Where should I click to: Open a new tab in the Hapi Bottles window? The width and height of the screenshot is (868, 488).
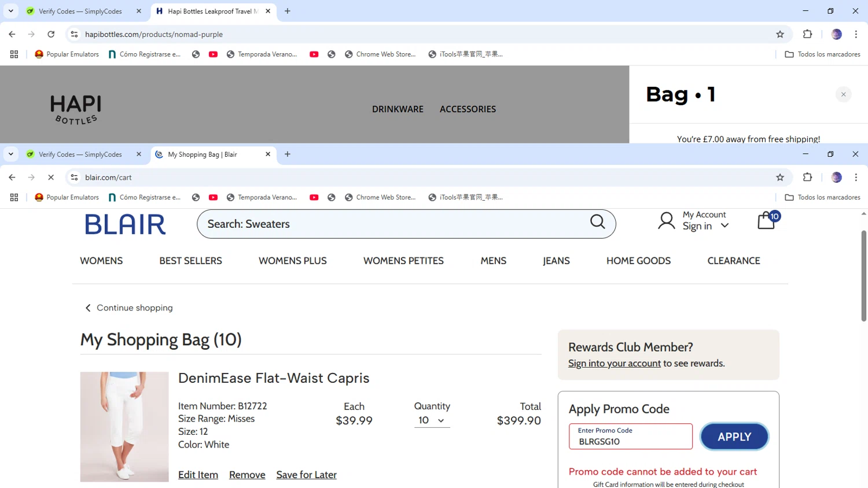point(288,11)
